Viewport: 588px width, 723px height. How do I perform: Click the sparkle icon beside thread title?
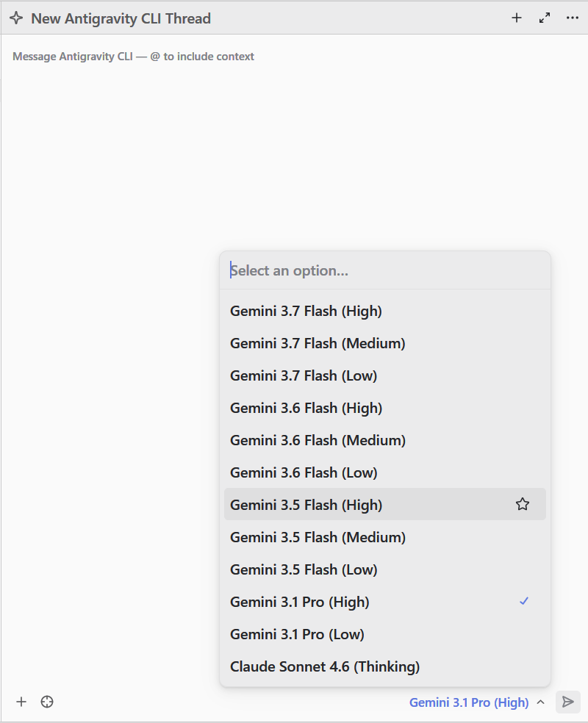(x=16, y=18)
